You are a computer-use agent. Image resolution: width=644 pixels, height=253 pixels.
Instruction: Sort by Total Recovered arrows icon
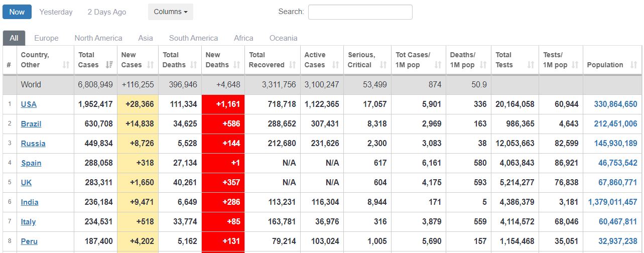click(293, 65)
